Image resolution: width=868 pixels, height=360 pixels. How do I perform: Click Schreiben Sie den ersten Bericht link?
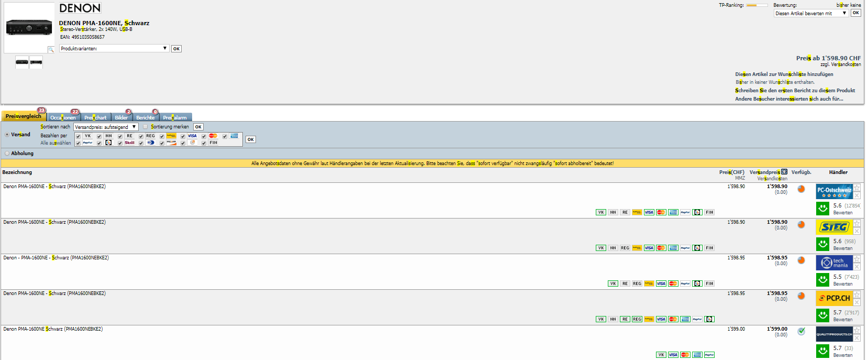(x=795, y=91)
